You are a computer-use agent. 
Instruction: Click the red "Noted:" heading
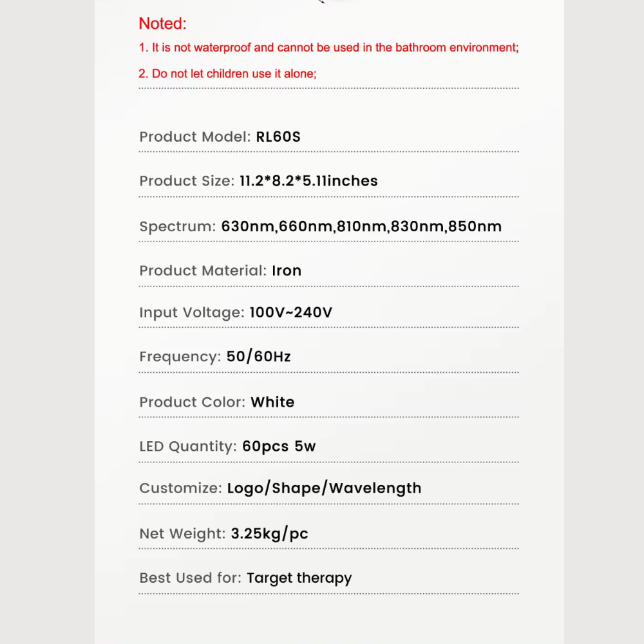coord(162,24)
